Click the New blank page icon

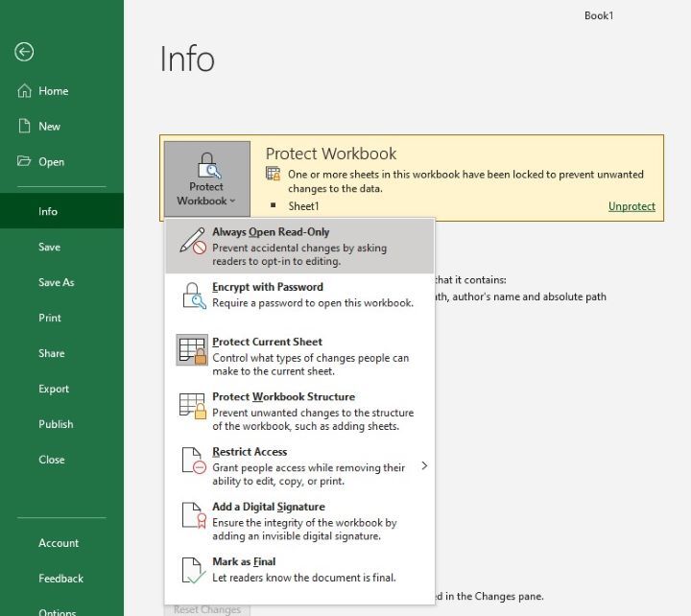tap(24, 126)
